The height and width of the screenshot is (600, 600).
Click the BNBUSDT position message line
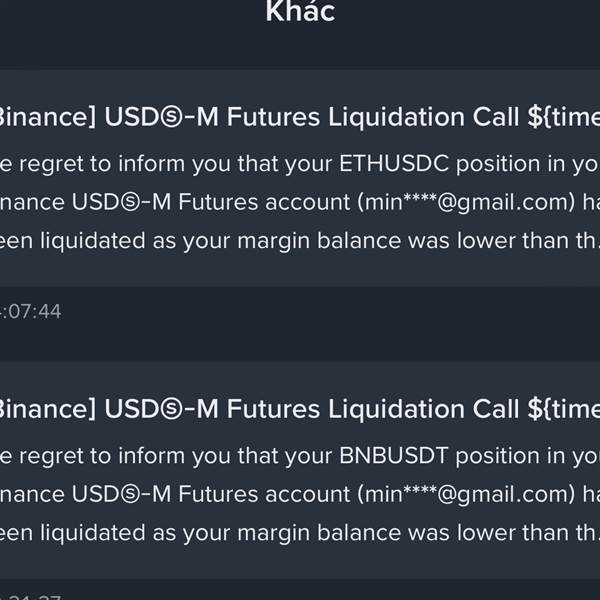coord(300,453)
